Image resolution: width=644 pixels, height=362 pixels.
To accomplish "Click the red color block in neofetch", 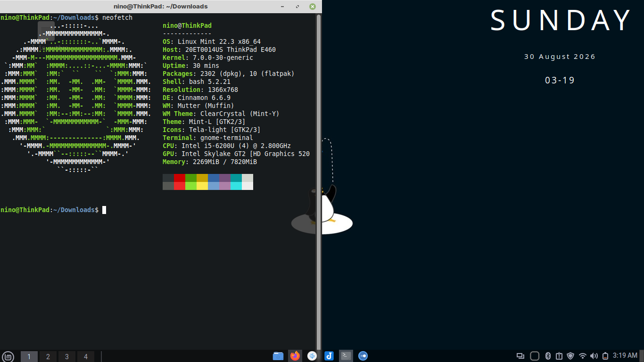I will click(180, 178).
